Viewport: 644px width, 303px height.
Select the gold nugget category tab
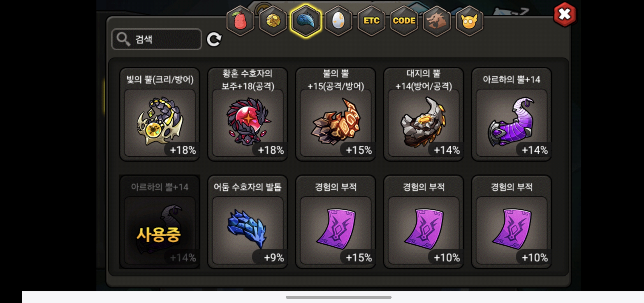click(x=273, y=21)
